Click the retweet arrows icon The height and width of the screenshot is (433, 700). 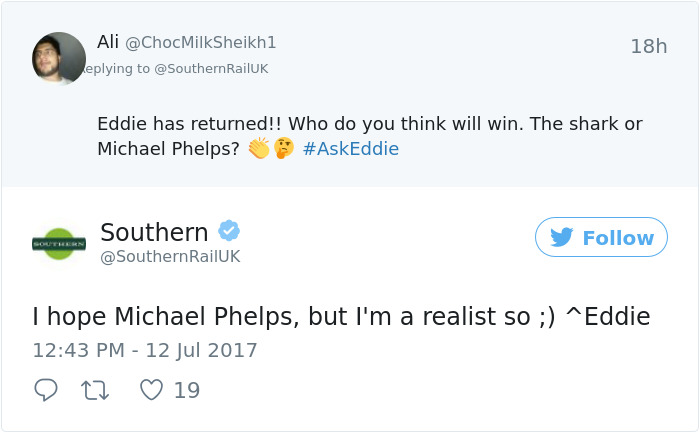click(x=98, y=390)
